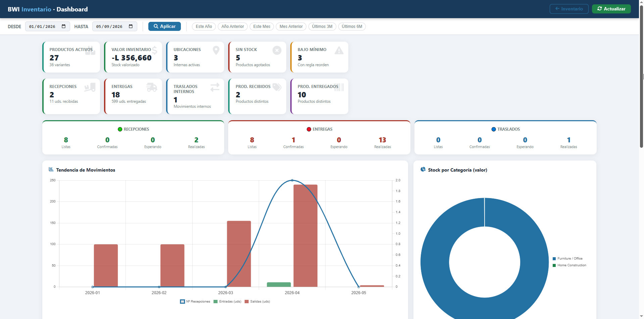The width and height of the screenshot is (644, 319).
Task: Click the boxes icon on Productos Activos card
Action: click(90, 50)
